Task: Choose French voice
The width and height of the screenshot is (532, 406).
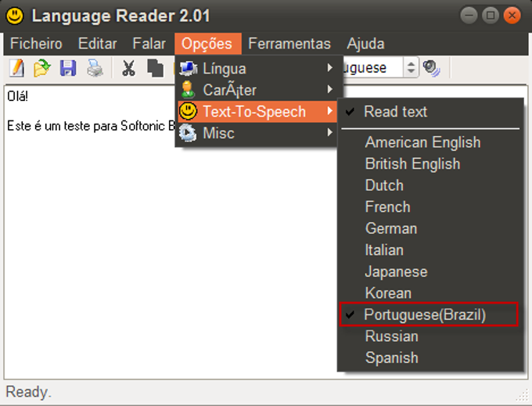Action: click(430, 207)
